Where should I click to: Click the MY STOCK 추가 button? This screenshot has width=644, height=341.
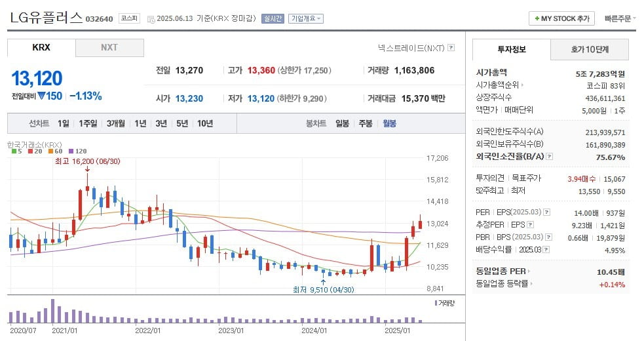click(561, 18)
